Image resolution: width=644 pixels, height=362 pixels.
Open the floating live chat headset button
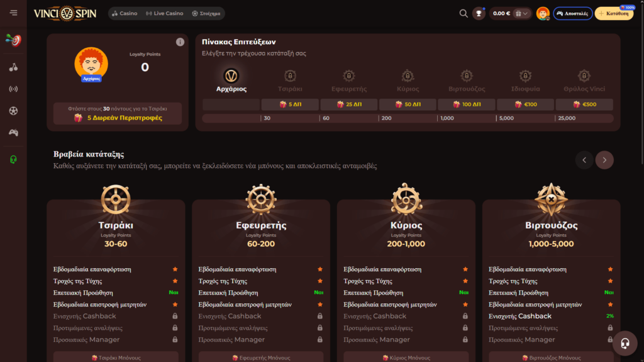[625, 344]
